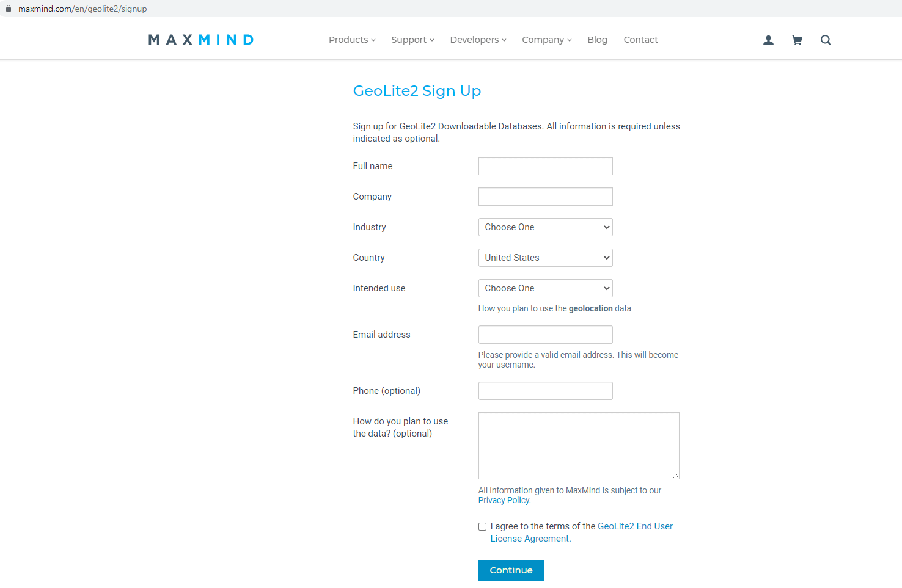Click the MaxMind logo
902x588 pixels.
(x=200, y=39)
